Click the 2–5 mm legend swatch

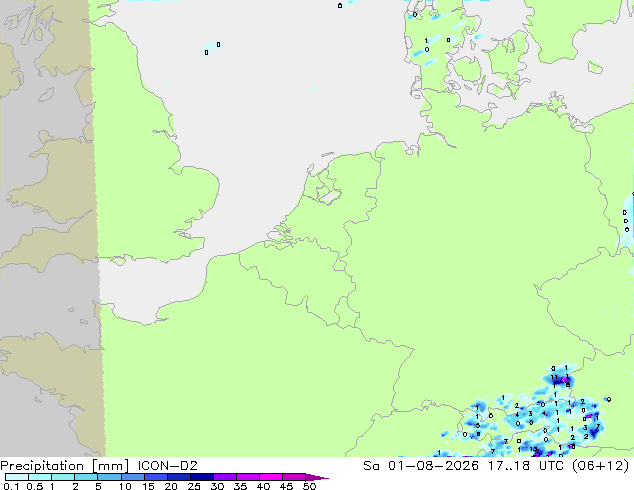pos(86,477)
